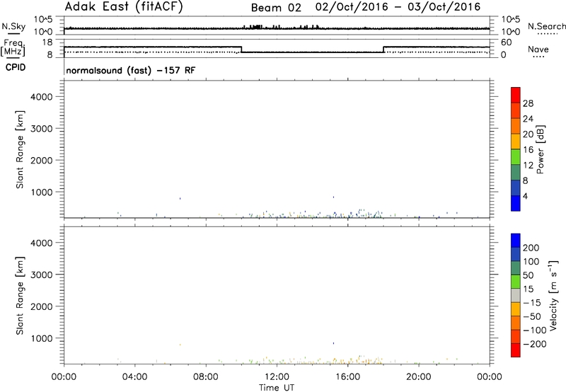566x392 pixels.
Task: Click the gray segment of Velocity colorbar
Action: pos(516,296)
